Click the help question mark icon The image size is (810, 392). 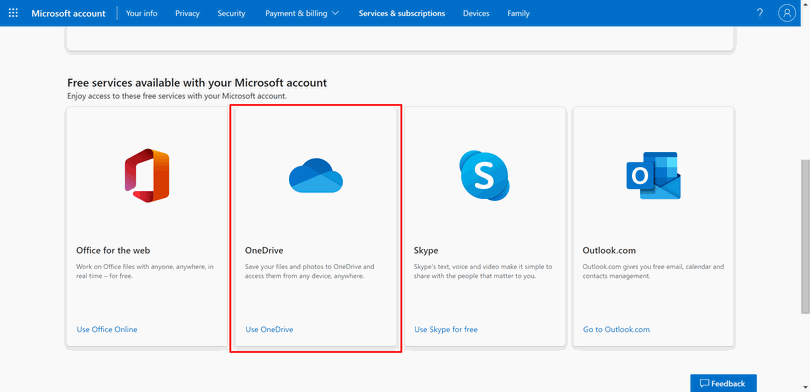[x=759, y=13]
